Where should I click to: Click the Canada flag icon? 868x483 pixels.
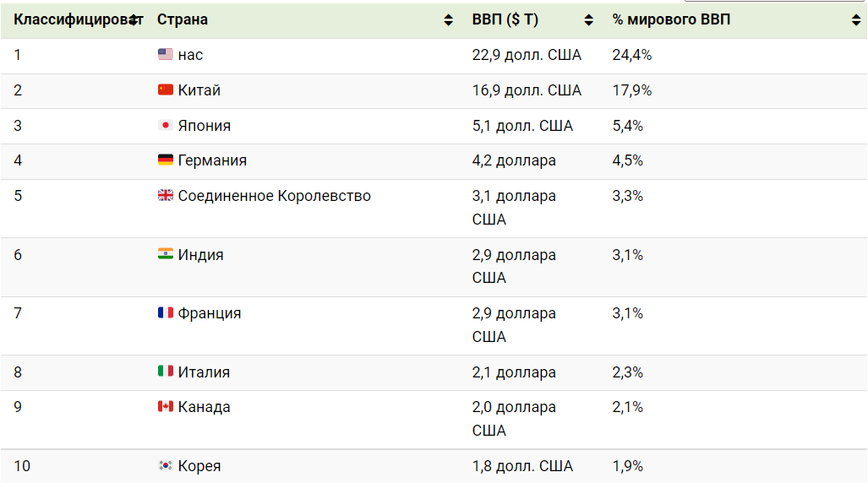166,406
